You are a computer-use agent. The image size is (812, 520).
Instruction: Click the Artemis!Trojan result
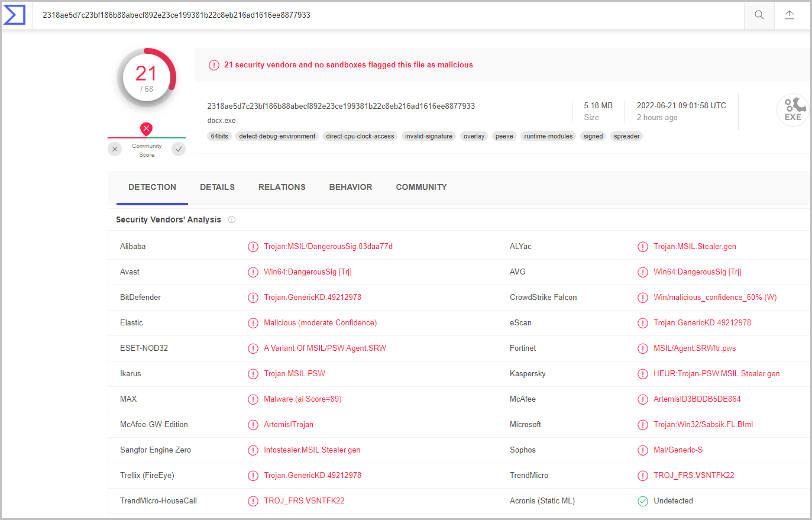pos(289,424)
